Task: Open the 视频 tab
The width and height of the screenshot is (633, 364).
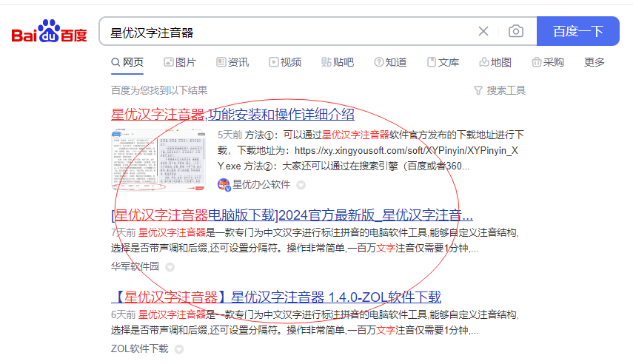Action: 285,62
